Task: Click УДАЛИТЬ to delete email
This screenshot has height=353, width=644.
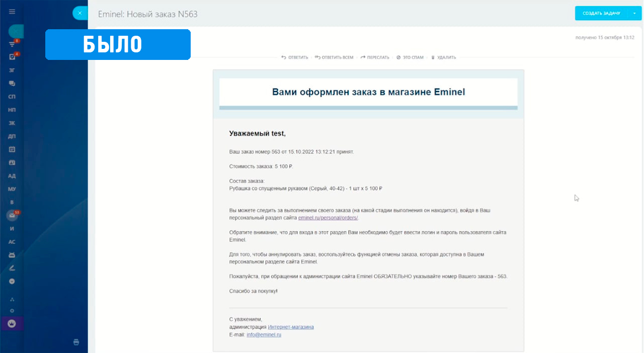Action: [x=443, y=57]
